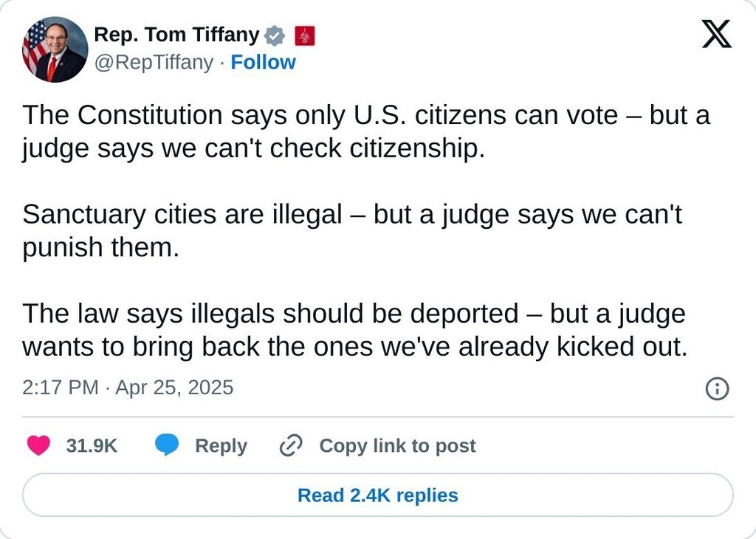This screenshot has height=539, width=756.
Task: Click the word 'citizenship' in the post
Action: (413, 148)
